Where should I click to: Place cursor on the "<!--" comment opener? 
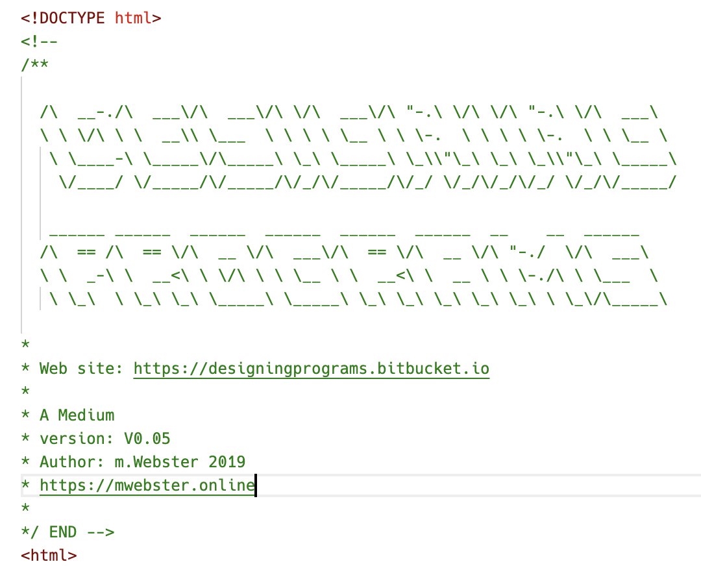pos(40,42)
